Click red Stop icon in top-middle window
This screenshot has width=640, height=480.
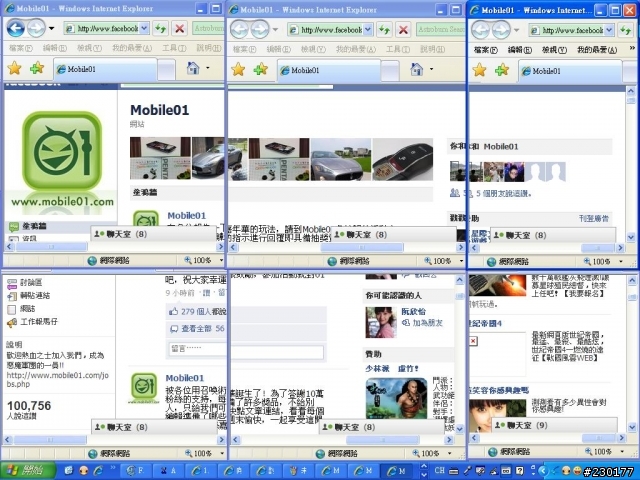[x=403, y=29]
